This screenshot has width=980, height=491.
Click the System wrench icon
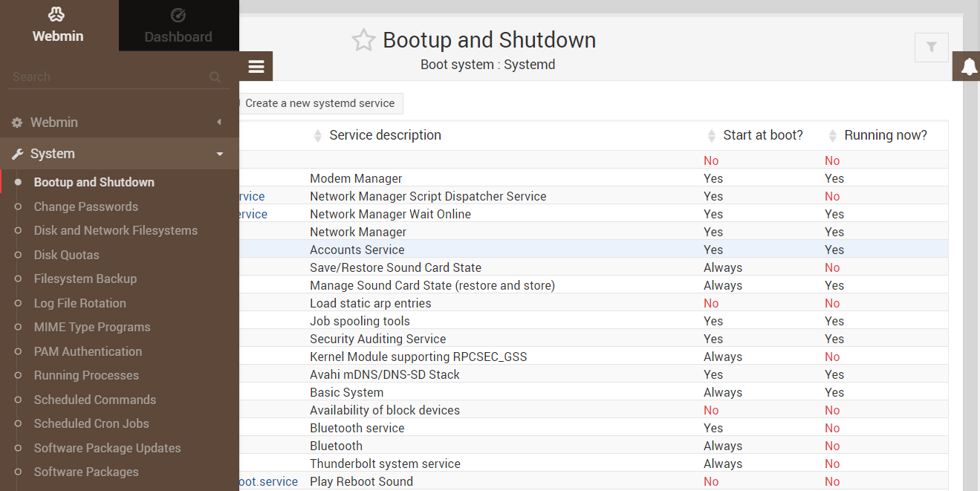point(17,154)
